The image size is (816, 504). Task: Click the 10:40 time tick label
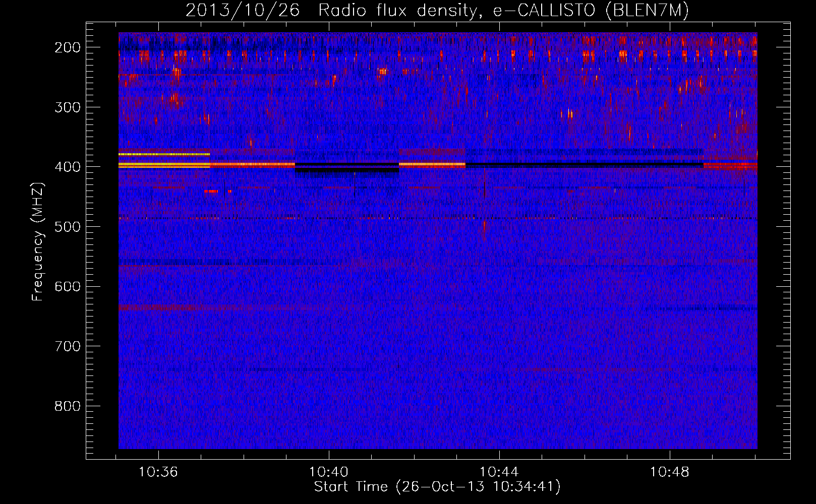(x=329, y=472)
